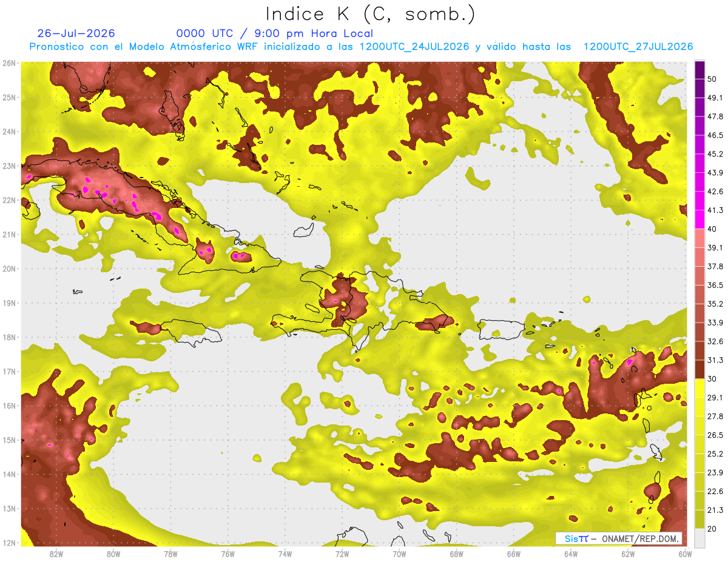The width and height of the screenshot is (728, 562).
Task: Click the "SisTT – ONAMET/REP.DOM." logo box
Action: [x=619, y=538]
